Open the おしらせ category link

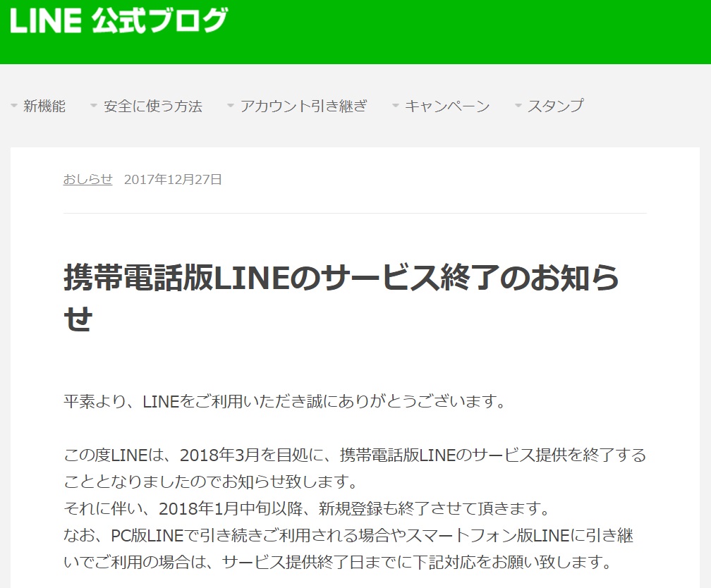(87, 179)
